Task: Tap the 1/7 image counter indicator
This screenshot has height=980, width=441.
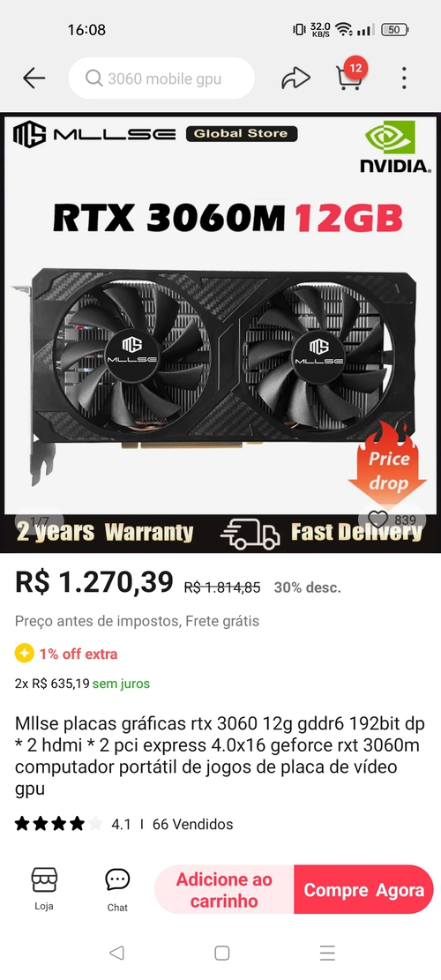Action: pos(40,520)
